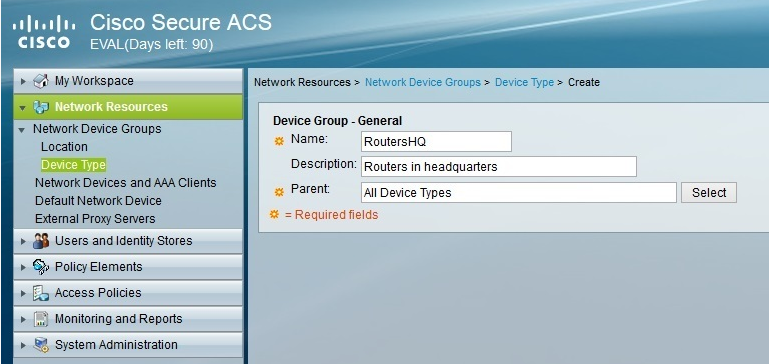This screenshot has height=364, width=770.
Task: Select Network Device Groups in tree
Action: [97, 129]
